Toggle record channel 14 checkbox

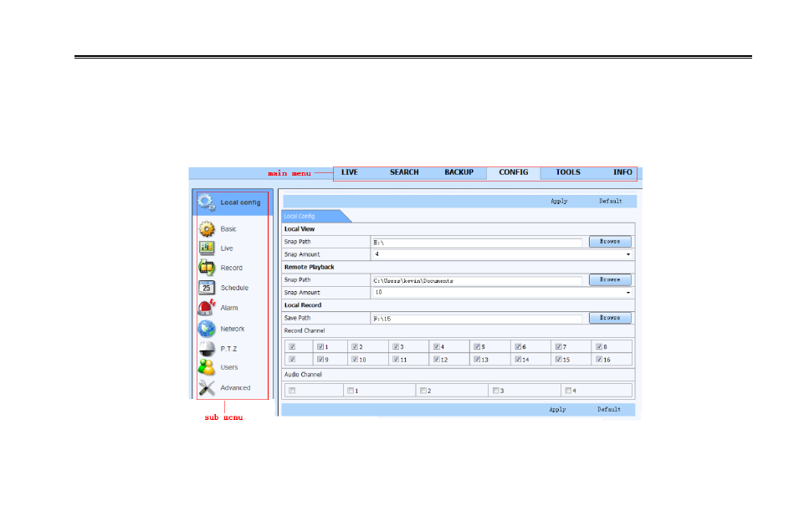[x=518, y=359]
